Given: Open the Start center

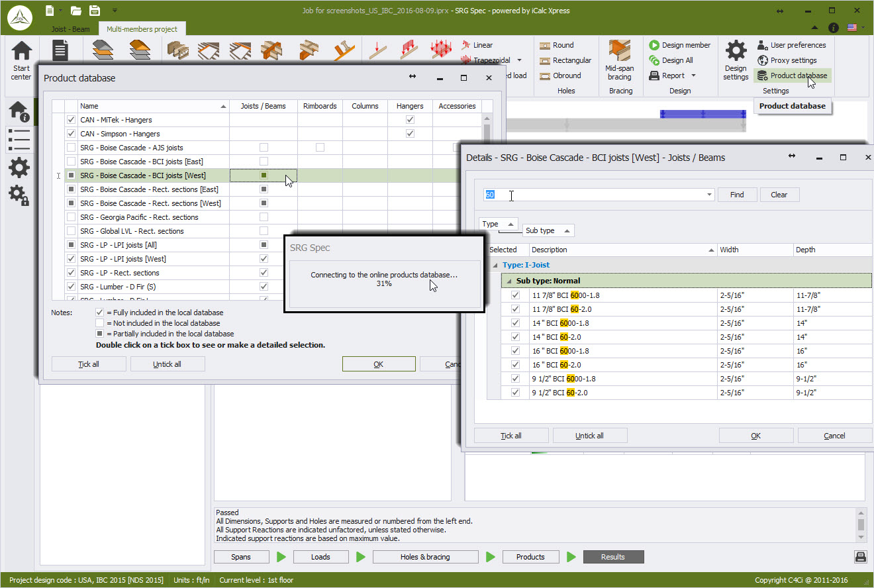Looking at the screenshot, I should (21, 61).
